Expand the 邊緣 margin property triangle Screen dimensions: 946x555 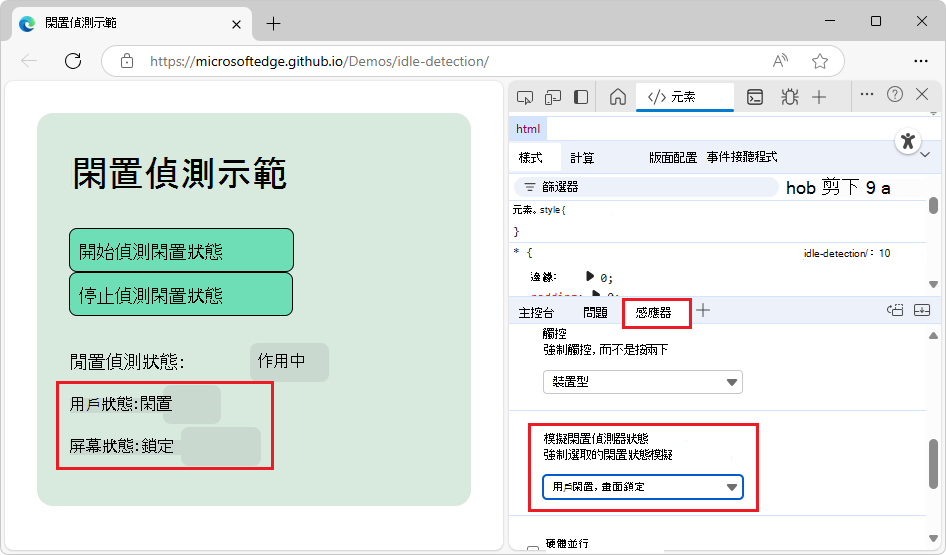[x=589, y=276]
